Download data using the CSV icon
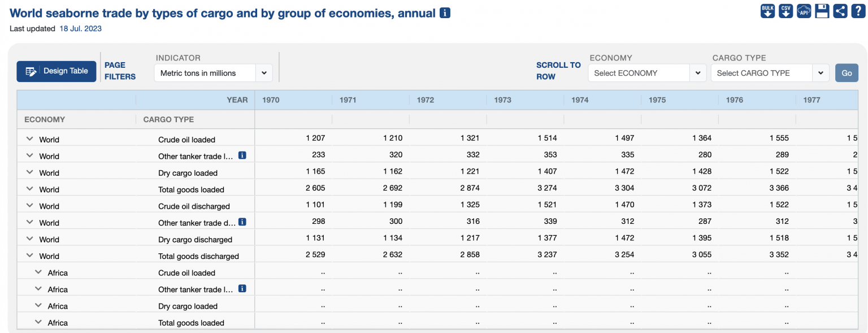868x333 pixels. pos(785,10)
